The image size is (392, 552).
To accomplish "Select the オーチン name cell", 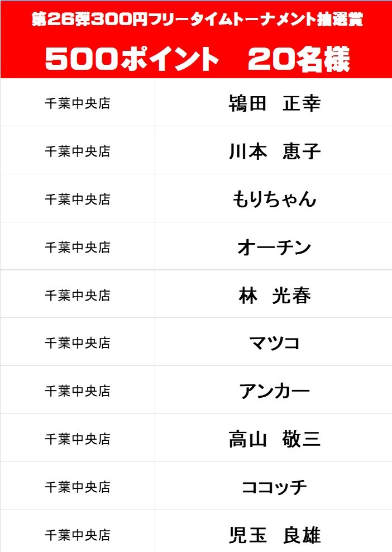I will point(274,246).
